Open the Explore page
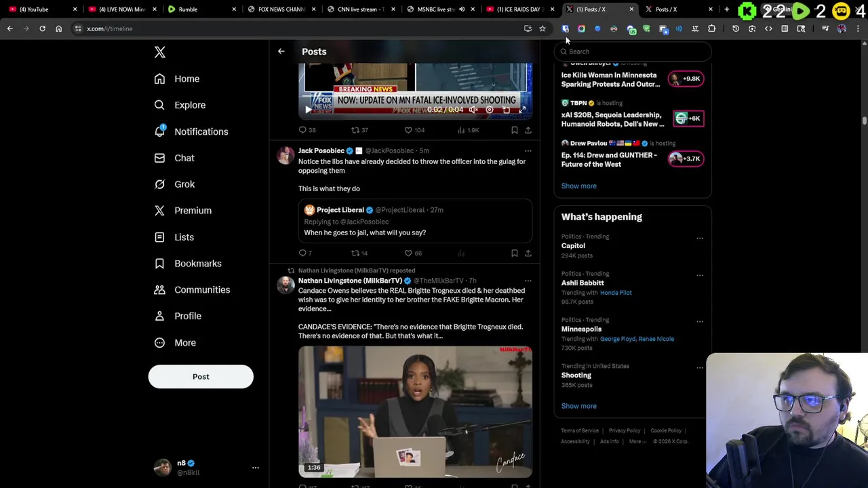The height and width of the screenshot is (488, 868). tap(180, 105)
